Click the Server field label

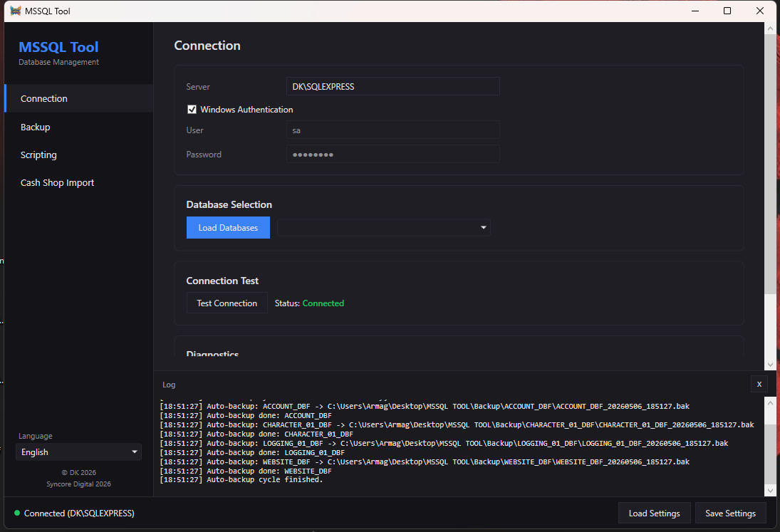pyautogui.click(x=198, y=86)
